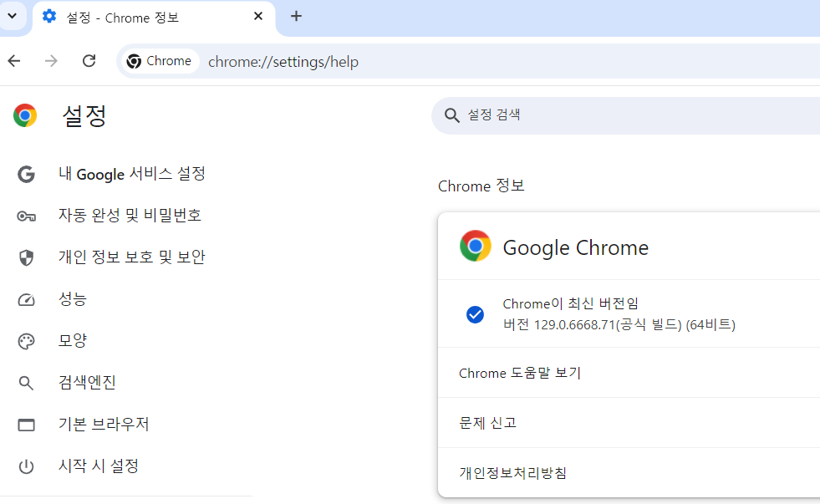Image resolution: width=820 pixels, height=504 pixels.
Task: Select the speedometer icon beside 성능
Action: coord(26,299)
